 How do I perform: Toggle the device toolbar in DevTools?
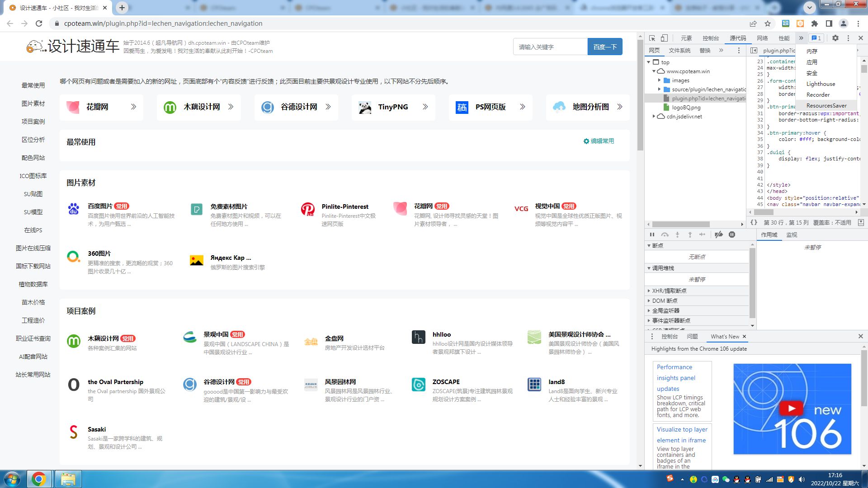coord(664,38)
